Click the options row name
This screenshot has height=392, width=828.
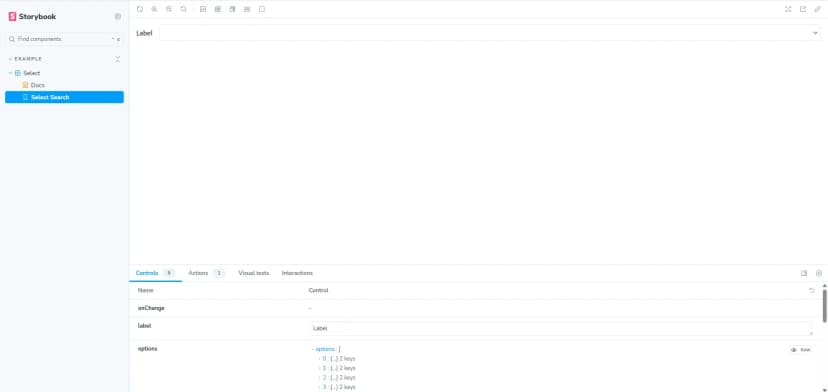click(147, 349)
